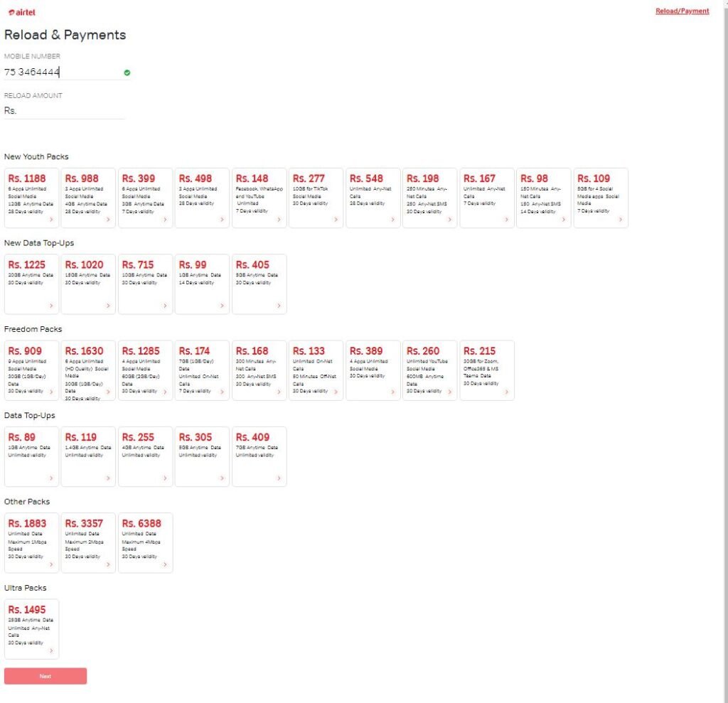
Task: Click chevron on Rs. 715 data top-up
Action: tap(165, 306)
